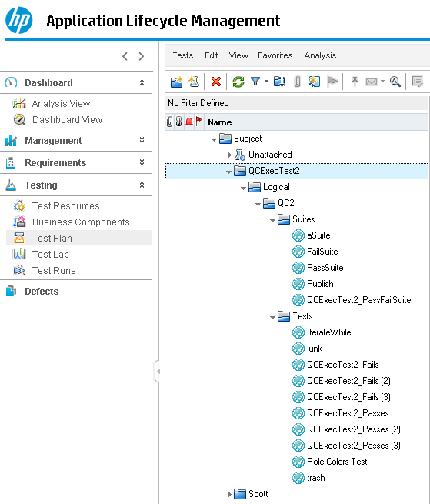Click the new requirement coverage icon
Screen dimensions: 430x504
tap(315, 82)
